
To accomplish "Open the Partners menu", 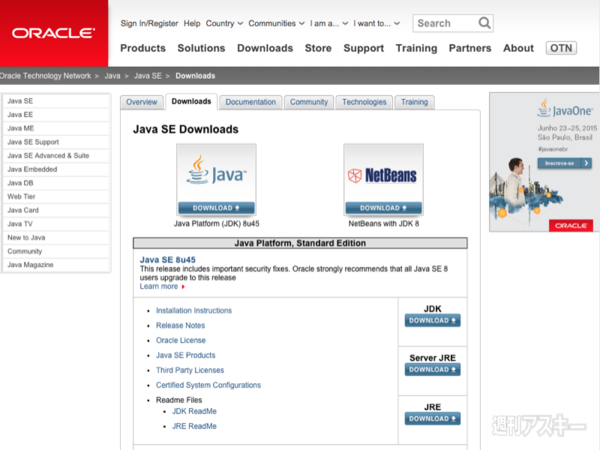I will tap(470, 48).
